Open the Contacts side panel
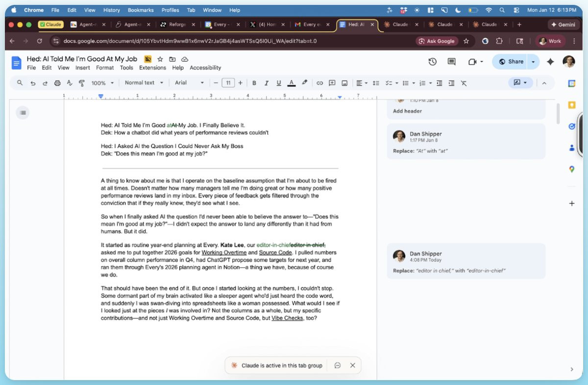This screenshot has height=385, width=588. pos(571,148)
